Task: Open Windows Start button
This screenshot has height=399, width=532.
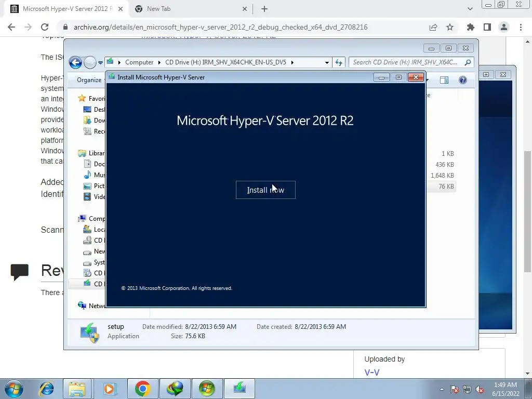Action: [14, 389]
